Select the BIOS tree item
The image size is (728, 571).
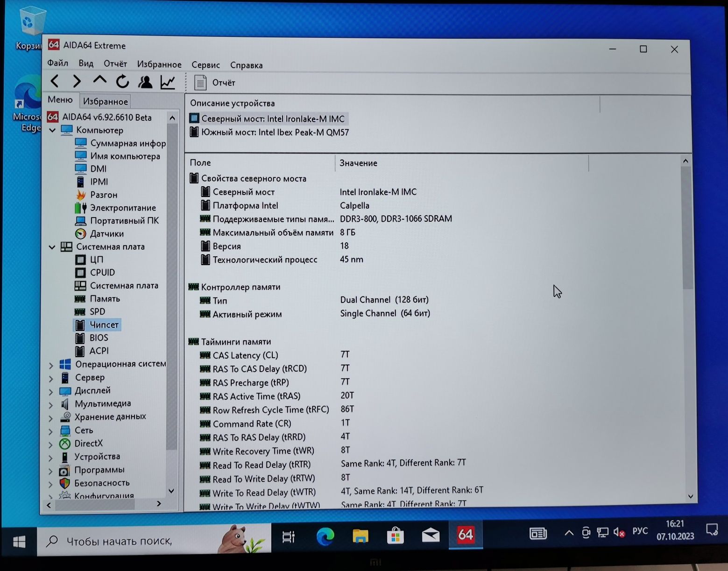92,338
